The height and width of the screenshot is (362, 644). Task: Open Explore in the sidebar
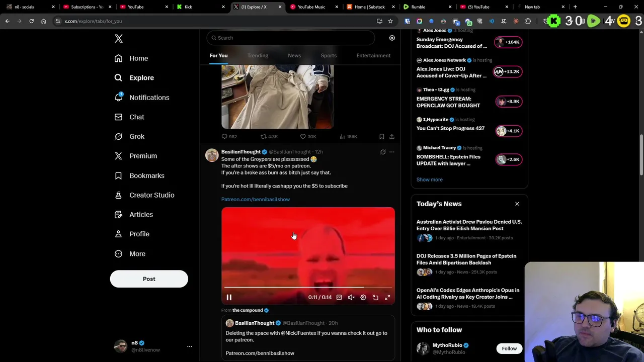(x=134, y=78)
